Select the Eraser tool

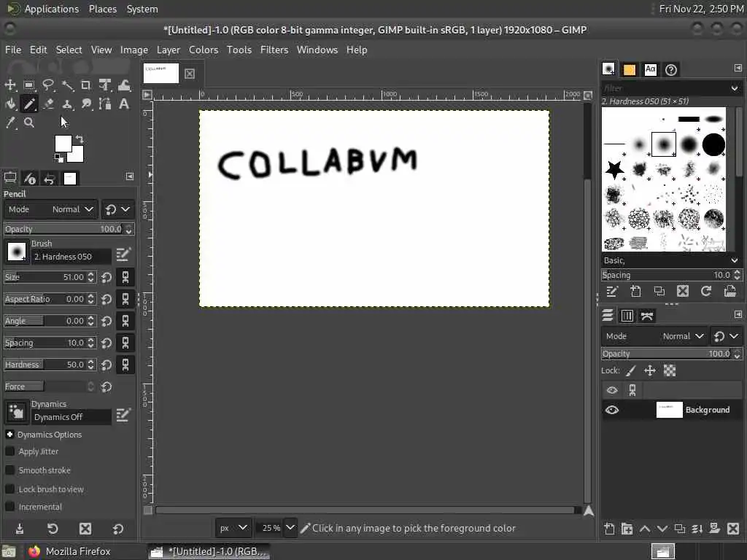tap(48, 104)
